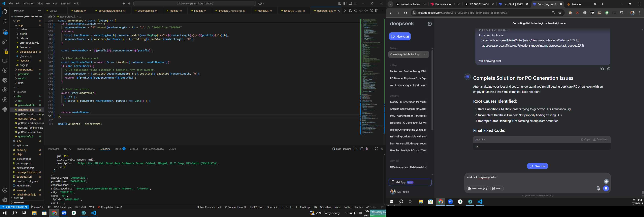This screenshot has width=644, height=217.
Task: Expand the providers folder in Explorer
Action: coord(24,74)
